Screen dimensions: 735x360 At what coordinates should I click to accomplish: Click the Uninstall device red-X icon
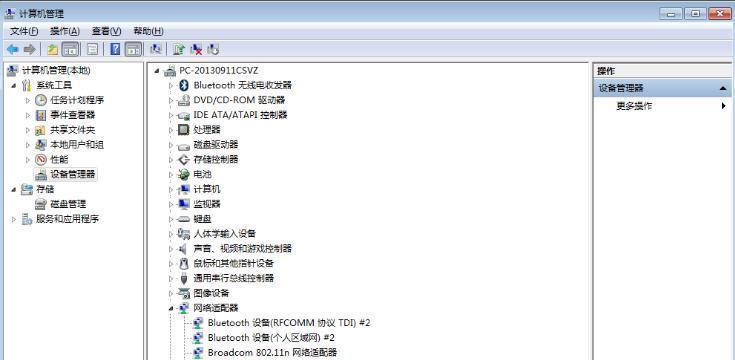pyautogui.click(x=196, y=49)
